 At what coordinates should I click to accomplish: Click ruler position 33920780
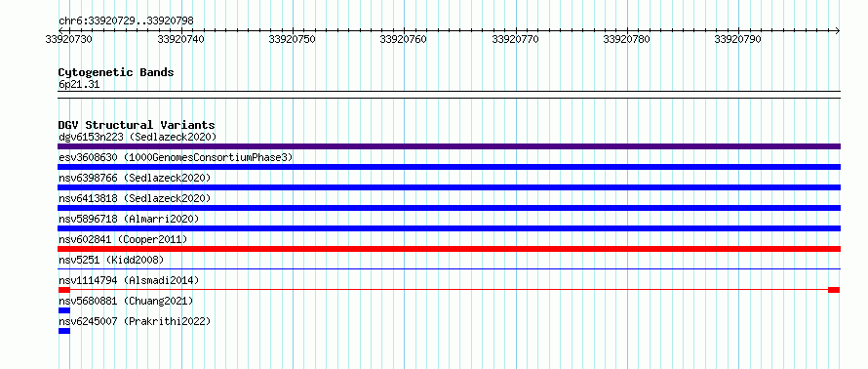627,39
